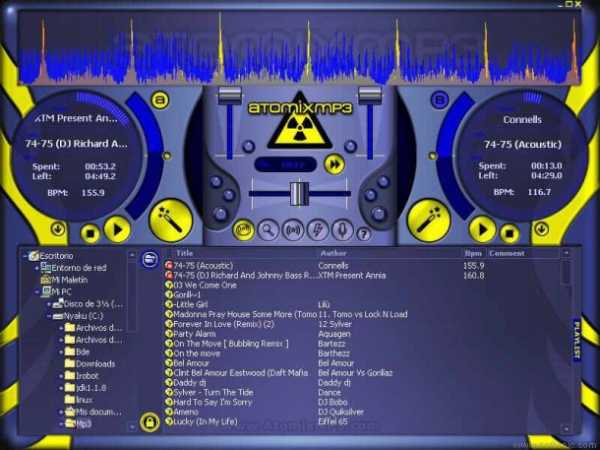Open the vertical PLAYLIST tab
The width and height of the screenshot is (600, 450).
coord(577,339)
